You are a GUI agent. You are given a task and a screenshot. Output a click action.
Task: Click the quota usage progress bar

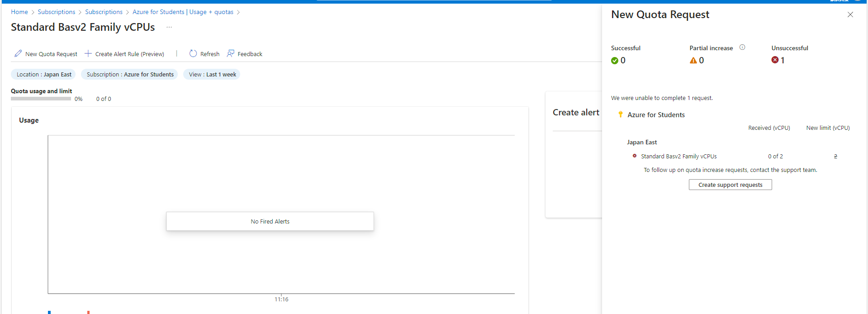41,99
